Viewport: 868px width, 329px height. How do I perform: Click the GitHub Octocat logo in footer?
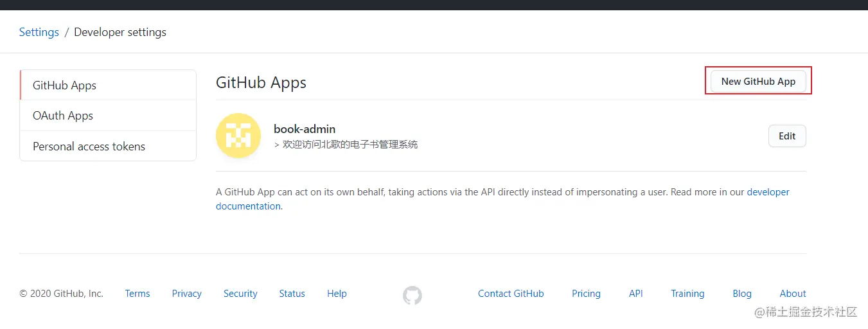coord(412,295)
